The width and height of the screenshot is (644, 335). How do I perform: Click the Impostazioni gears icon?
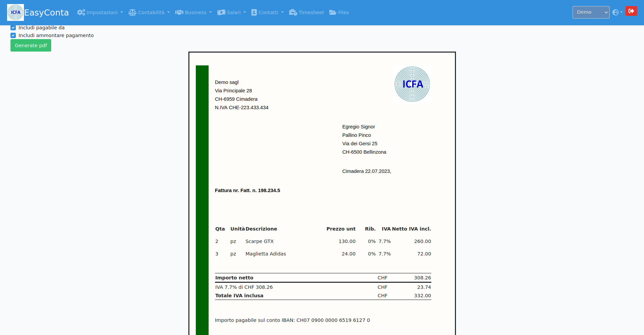click(81, 12)
